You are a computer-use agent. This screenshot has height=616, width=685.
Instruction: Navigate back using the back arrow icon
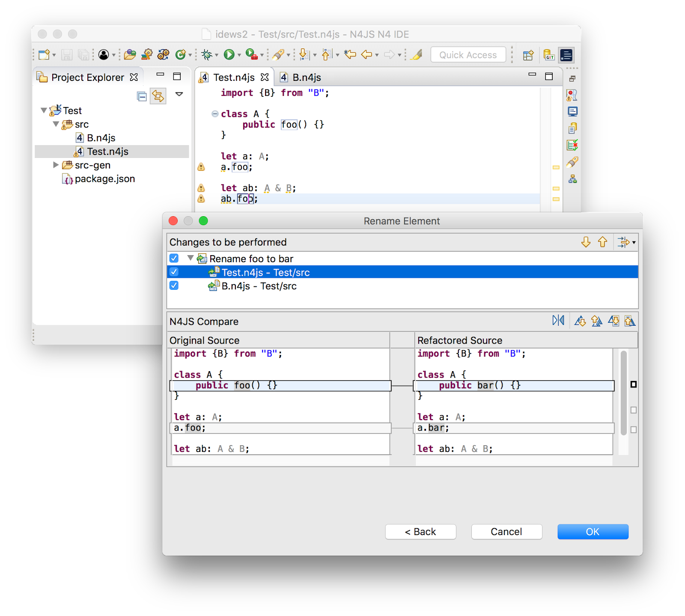tap(366, 55)
